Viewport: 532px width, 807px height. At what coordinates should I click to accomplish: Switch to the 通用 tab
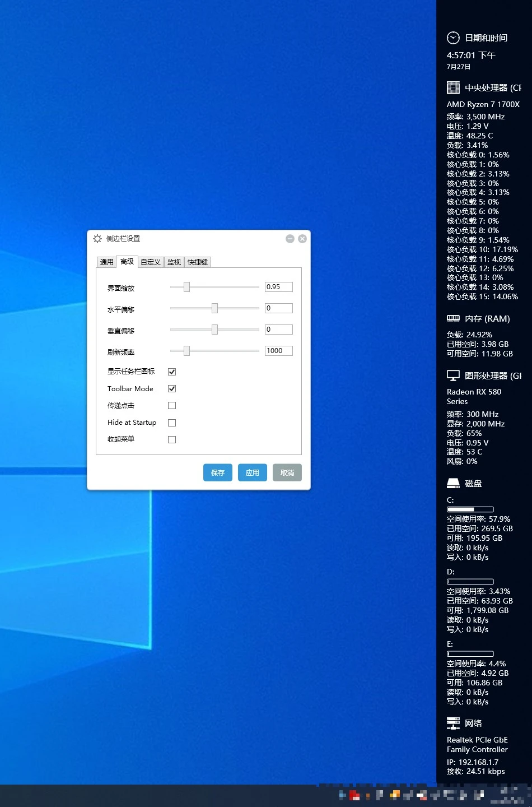(x=106, y=262)
